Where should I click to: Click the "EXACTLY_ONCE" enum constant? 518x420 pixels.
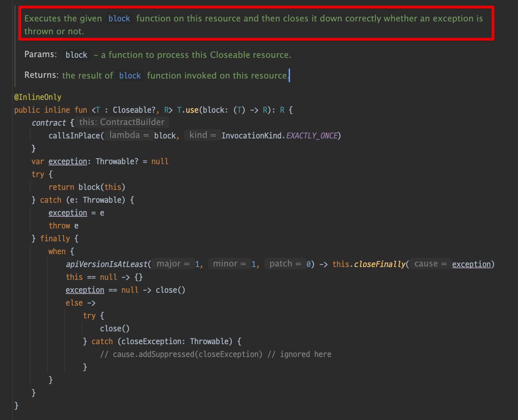[312, 136]
